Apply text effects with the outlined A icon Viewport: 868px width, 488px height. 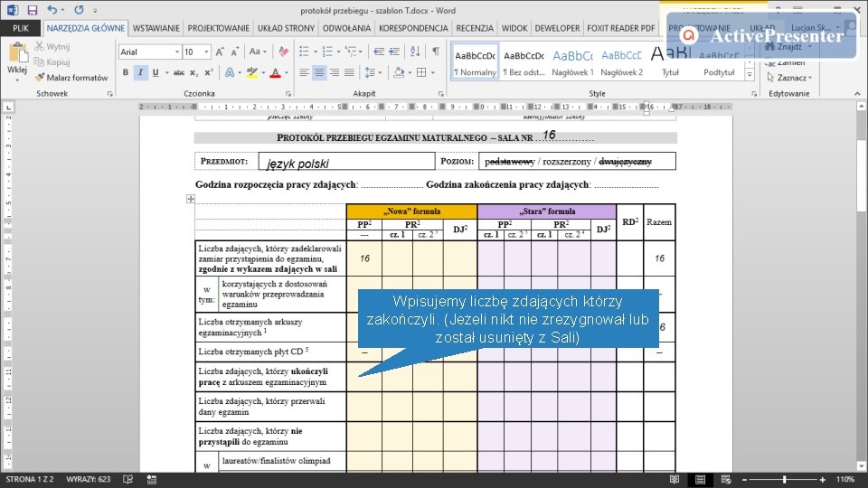click(230, 72)
